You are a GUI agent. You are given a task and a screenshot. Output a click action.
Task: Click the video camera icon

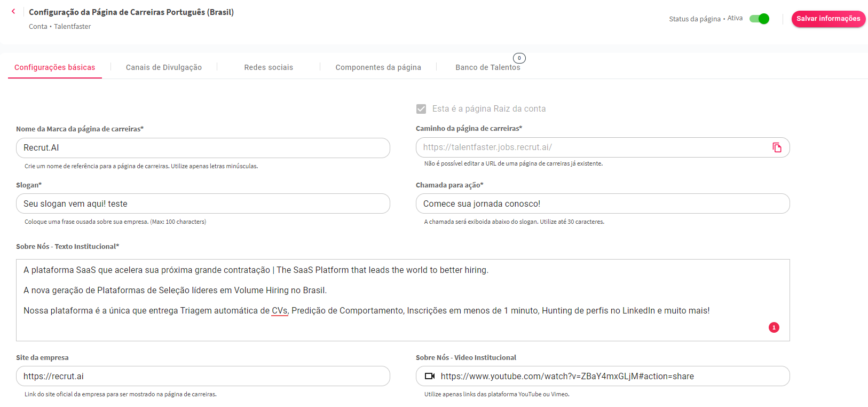pyautogui.click(x=429, y=376)
